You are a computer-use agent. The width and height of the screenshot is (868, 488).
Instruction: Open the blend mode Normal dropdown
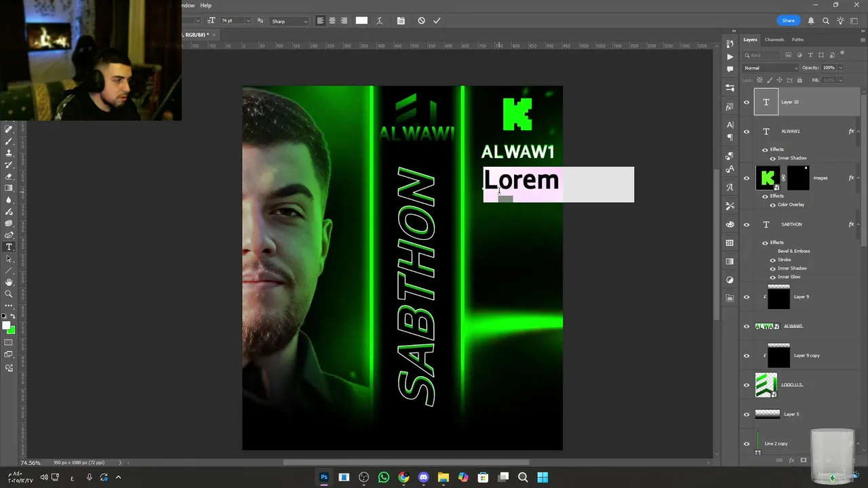tap(771, 68)
